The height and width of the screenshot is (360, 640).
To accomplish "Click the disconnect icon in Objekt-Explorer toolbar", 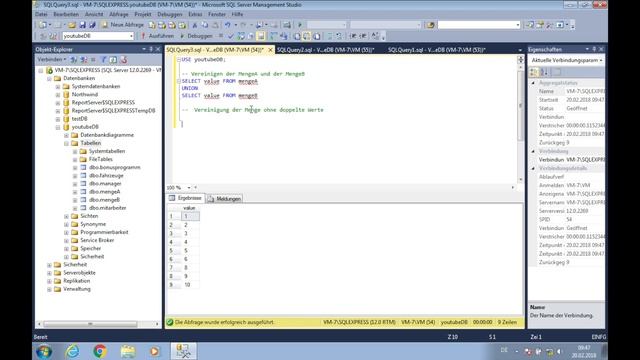I will point(84,60).
